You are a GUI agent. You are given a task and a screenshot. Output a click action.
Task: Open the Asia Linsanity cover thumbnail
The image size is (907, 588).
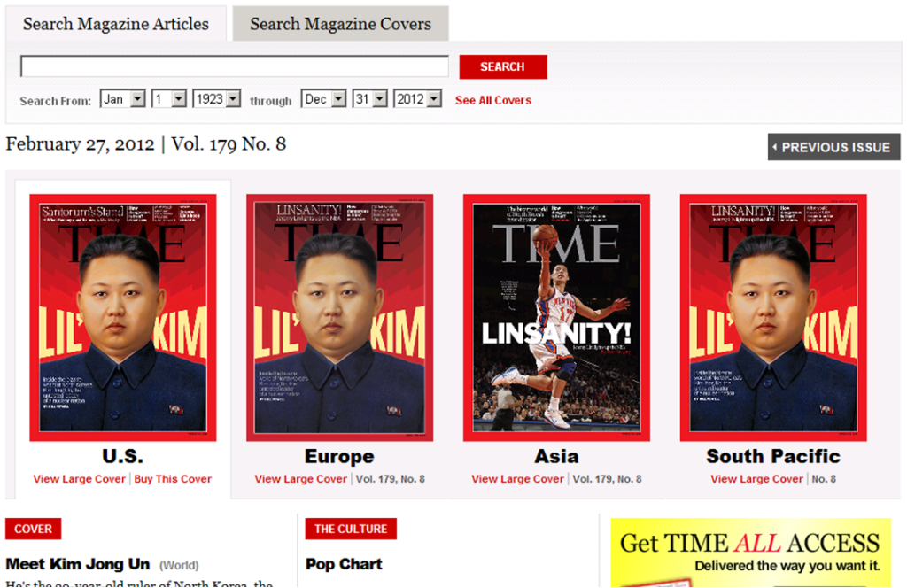point(556,317)
